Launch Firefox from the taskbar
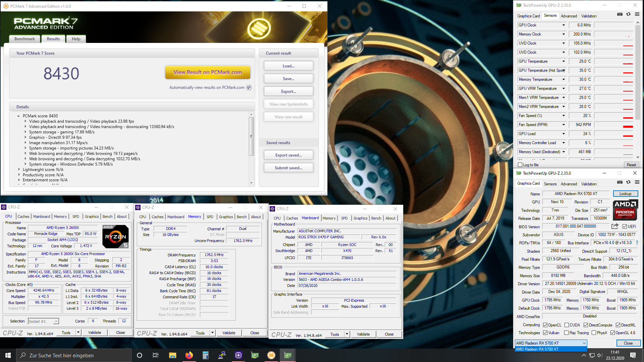Viewport: 644px width, 362px height. click(x=189, y=355)
